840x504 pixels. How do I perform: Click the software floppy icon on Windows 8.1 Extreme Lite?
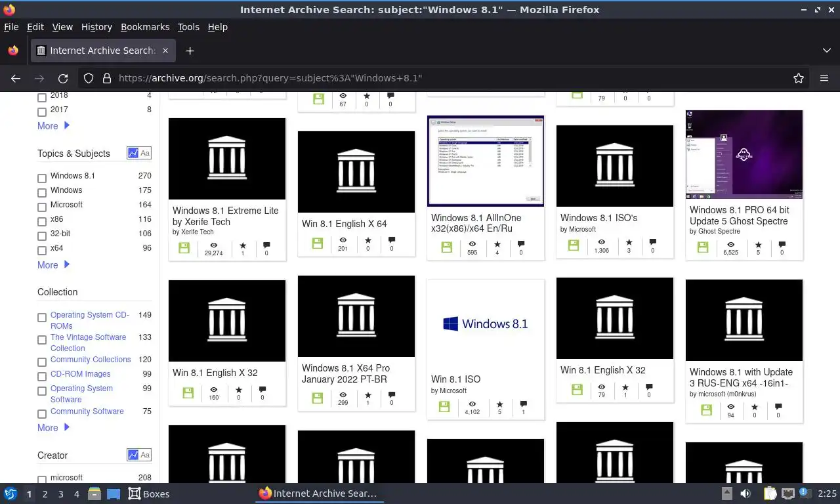point(184,248)
